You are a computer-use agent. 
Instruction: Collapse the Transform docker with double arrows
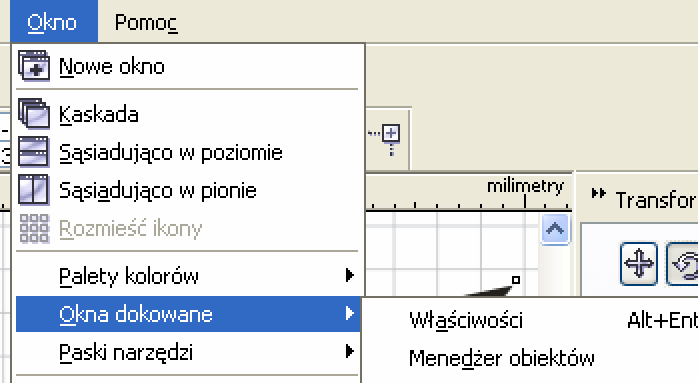tap(598, 193)
